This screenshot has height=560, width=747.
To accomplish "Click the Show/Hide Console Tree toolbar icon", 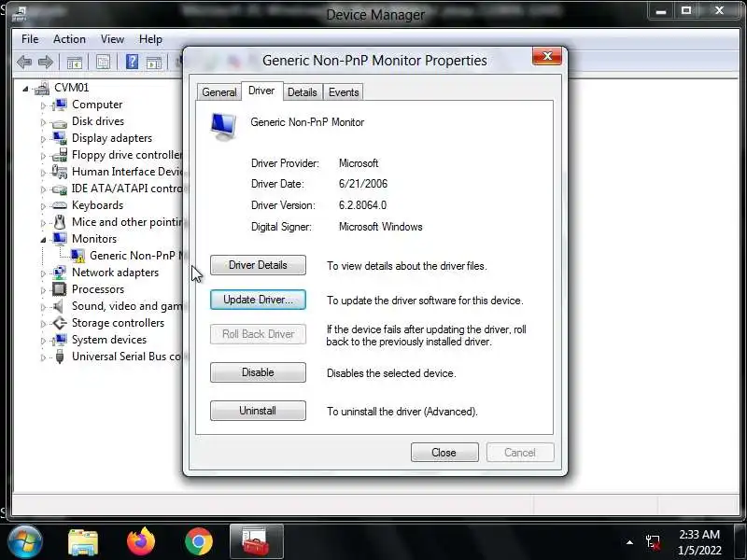I will coord(75,63).
